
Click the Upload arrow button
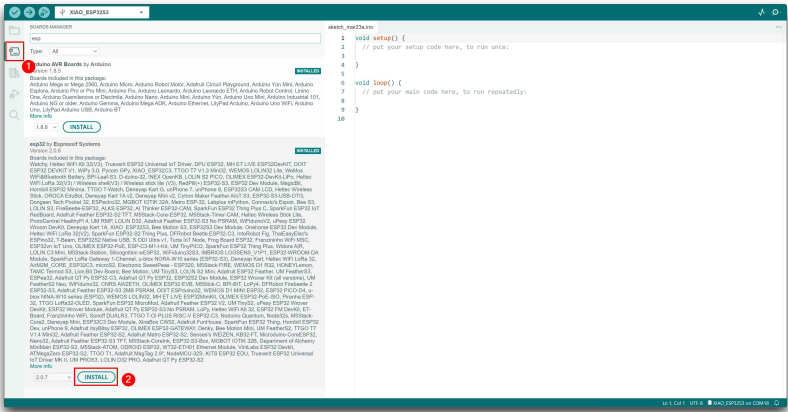pyautogui.click(x=29, y=11)
